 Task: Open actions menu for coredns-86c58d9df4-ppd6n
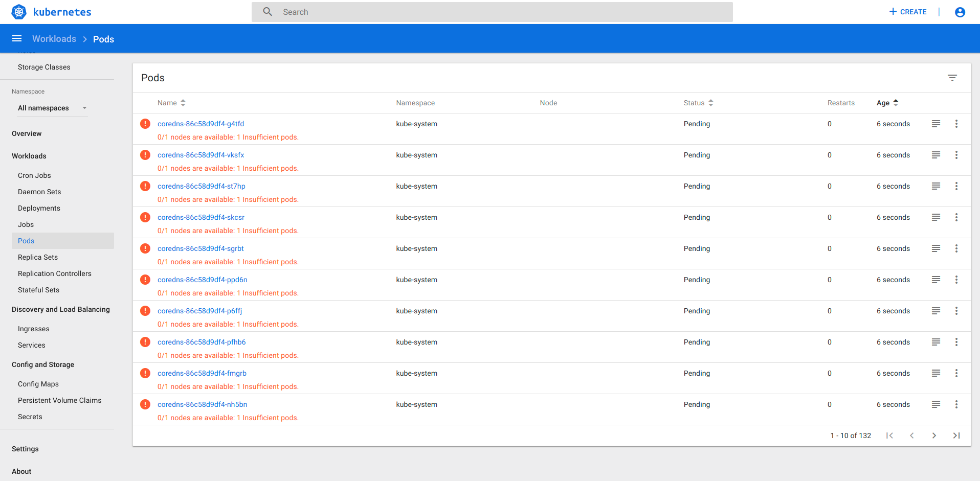pos(956,280)
